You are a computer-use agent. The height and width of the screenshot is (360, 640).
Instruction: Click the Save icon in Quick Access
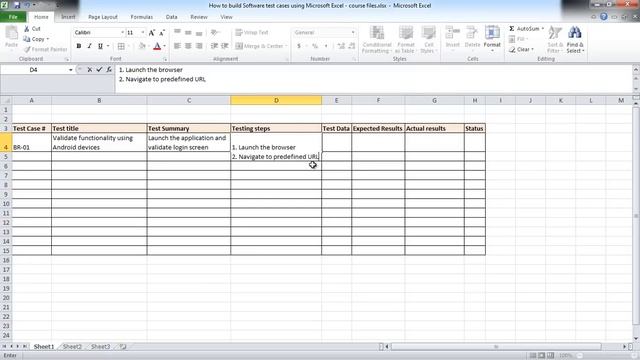(17, 5)
